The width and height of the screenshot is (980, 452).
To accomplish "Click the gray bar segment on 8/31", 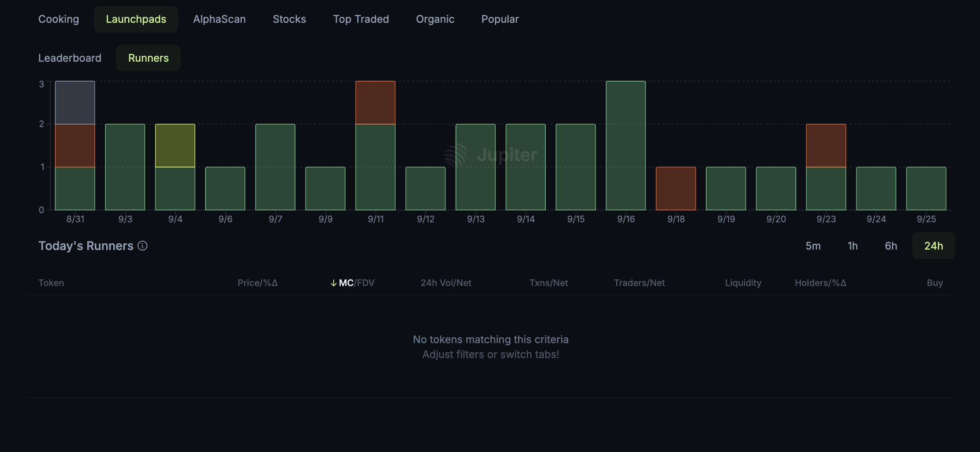I will (x=75, y=103).
